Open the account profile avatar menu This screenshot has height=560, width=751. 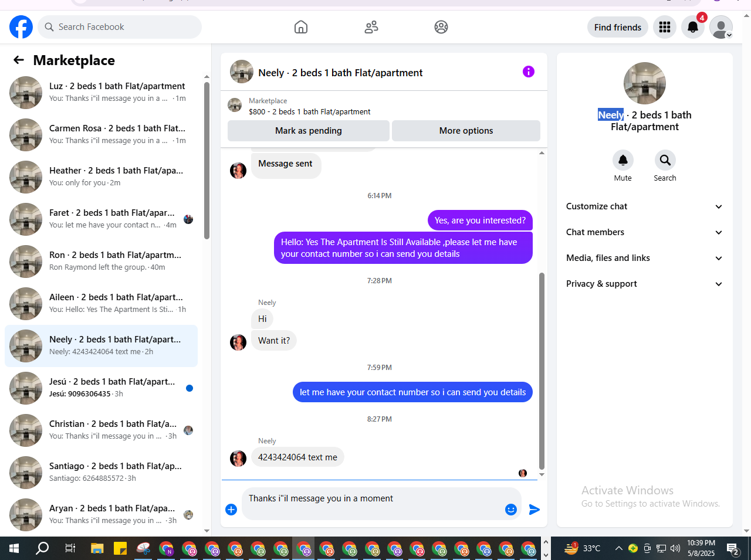point(721,27)
